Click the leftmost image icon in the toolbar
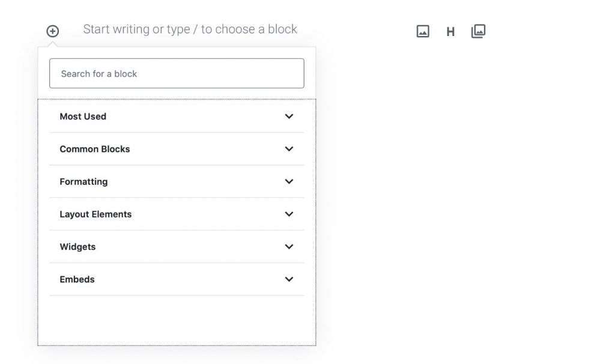The width and height of the screenshot is (615, 364). (x=422, y=31)
